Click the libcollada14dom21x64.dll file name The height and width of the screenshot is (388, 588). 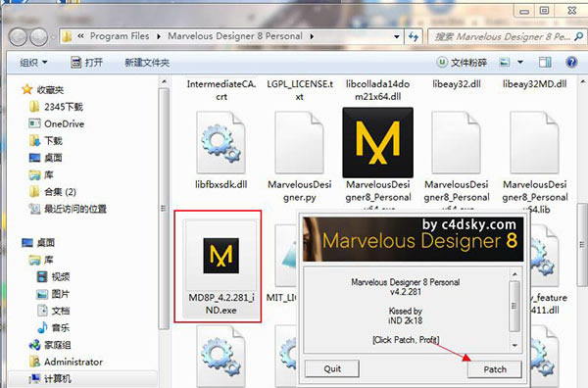[377, 90]
